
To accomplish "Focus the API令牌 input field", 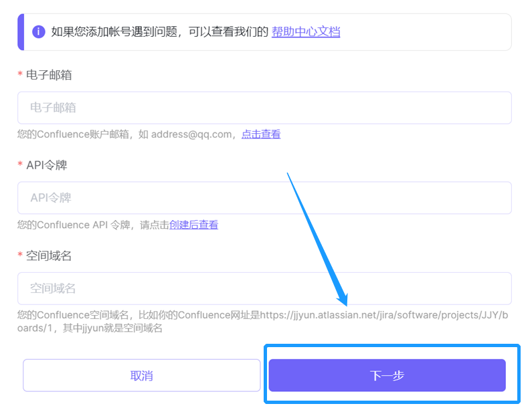I will (x=264, y=198).
